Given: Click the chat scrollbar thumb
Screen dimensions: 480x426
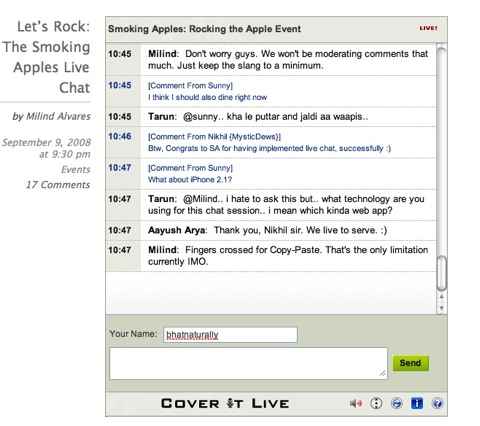Looking at the screenshot, I should 441,273.
